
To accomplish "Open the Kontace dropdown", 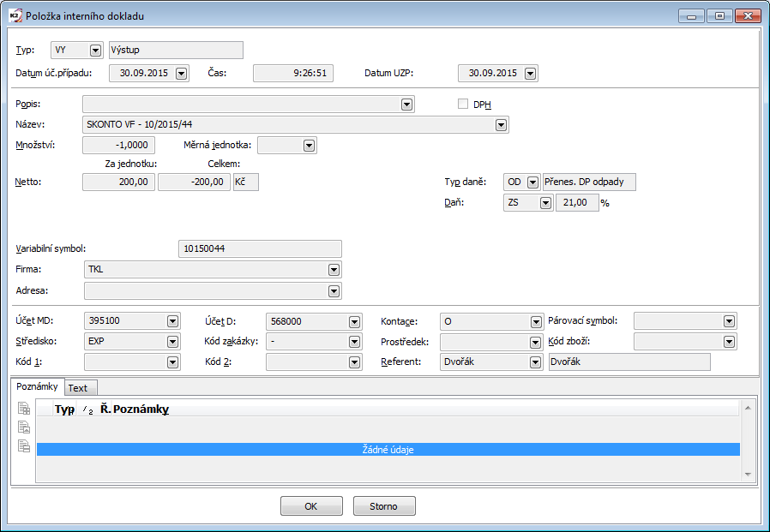I will coord(536,322).
